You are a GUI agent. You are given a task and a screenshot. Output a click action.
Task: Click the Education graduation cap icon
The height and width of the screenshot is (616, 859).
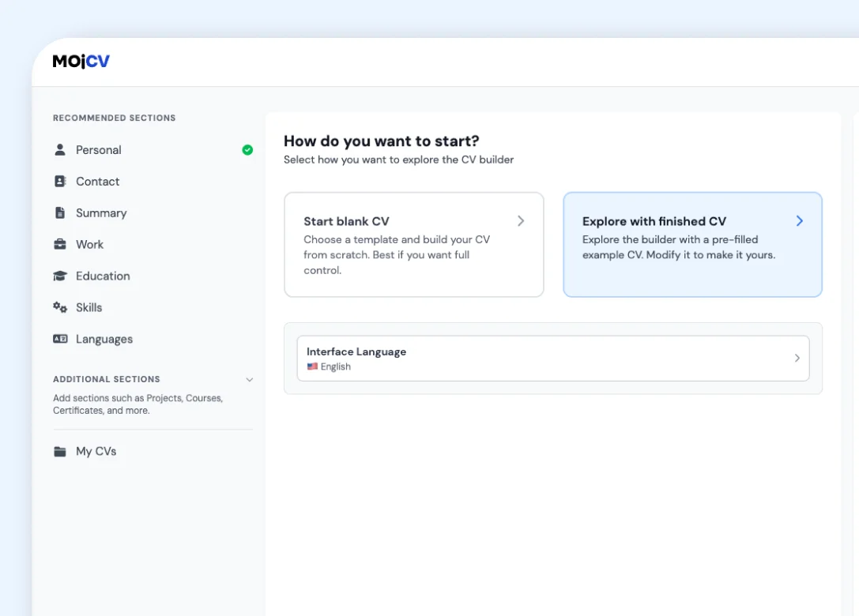point(60,276)
